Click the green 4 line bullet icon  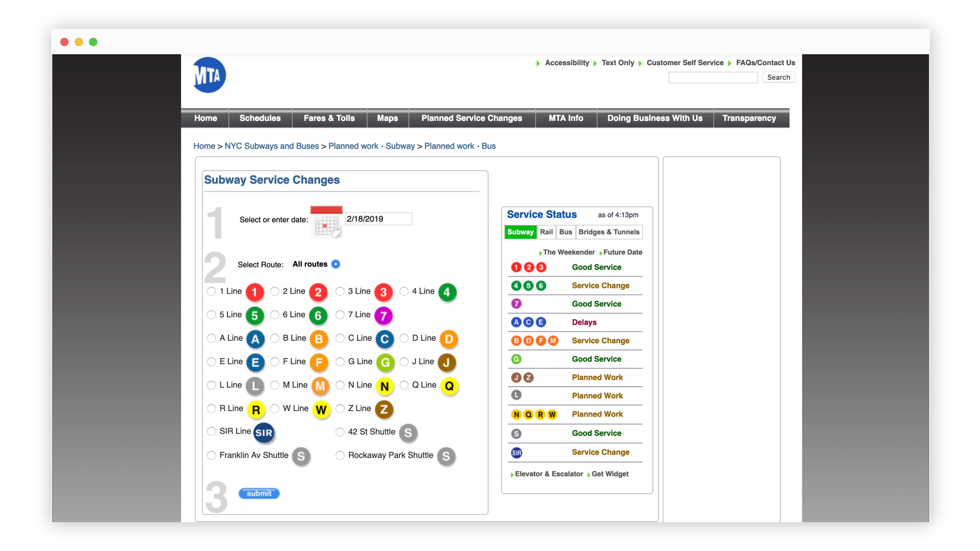(x=447, y=292)
